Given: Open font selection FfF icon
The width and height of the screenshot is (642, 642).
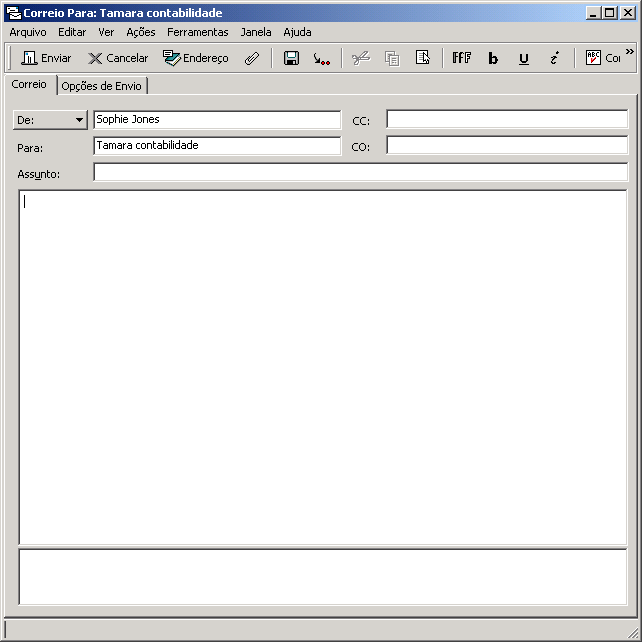Looking at the screenshot, I should click(461, 58).
